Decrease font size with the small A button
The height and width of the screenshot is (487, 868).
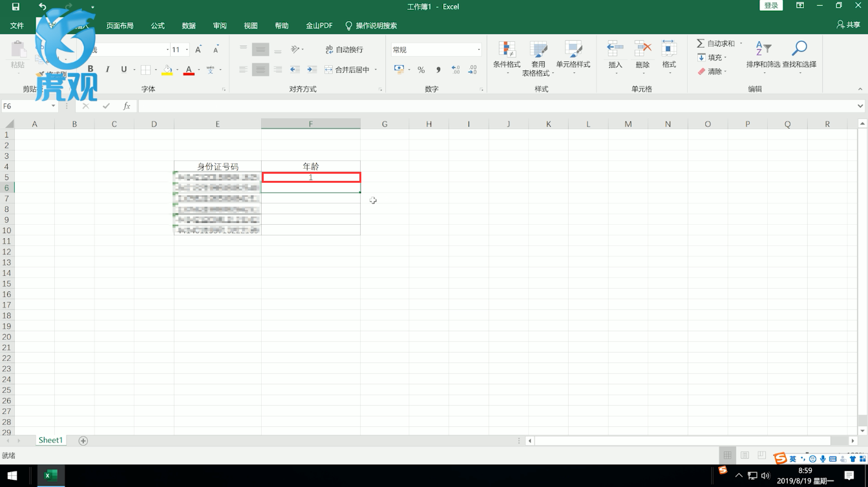(x=216, y=50)
